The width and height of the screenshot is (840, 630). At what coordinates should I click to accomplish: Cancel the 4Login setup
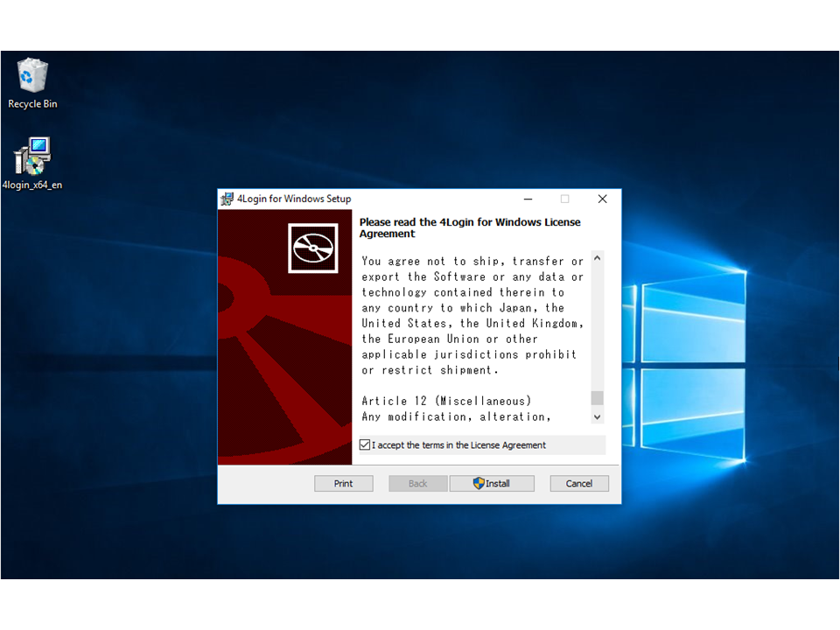pyautogui.click(x=579, y=483)
